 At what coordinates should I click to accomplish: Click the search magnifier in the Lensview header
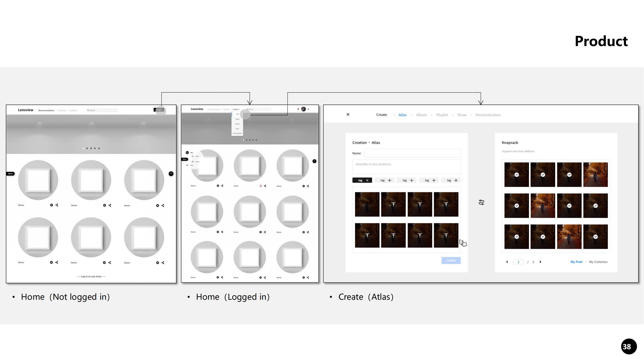(88, 110)
